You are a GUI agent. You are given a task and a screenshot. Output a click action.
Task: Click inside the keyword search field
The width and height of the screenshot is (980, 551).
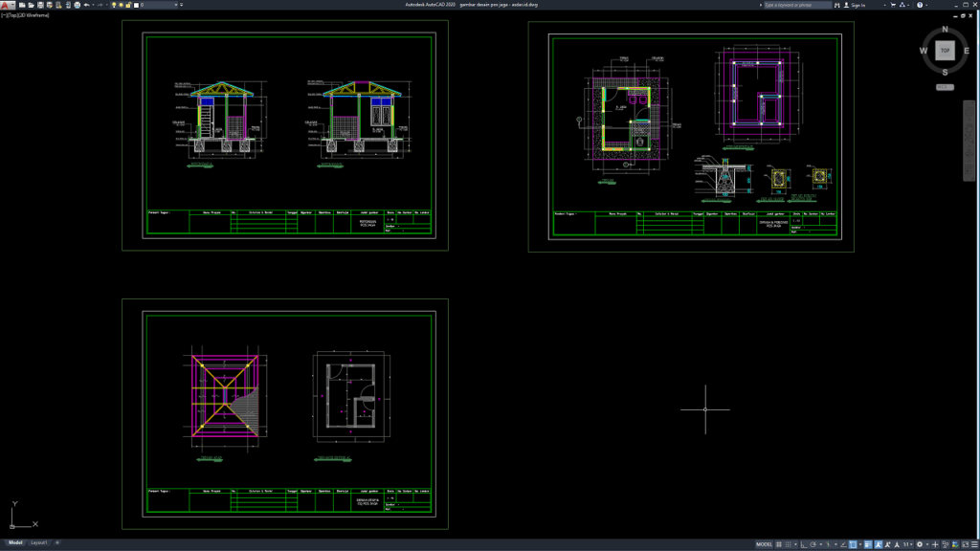(x=797, y=4)
